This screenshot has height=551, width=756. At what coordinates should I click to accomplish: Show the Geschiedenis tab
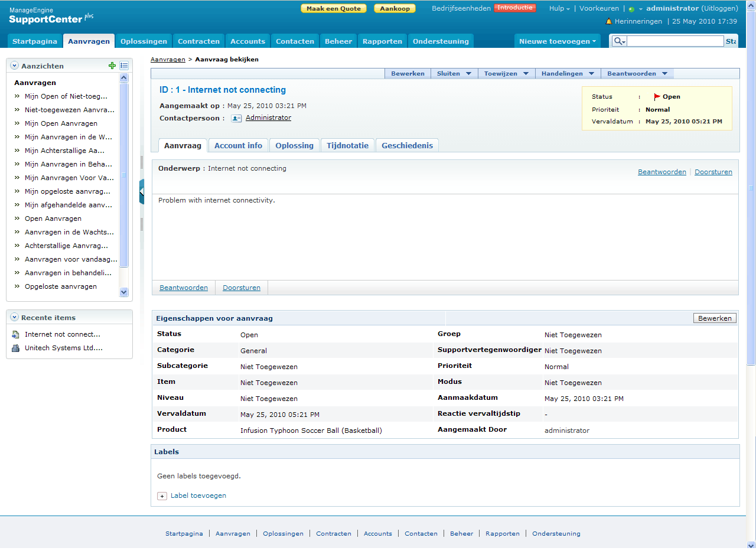(x=407, y=145)
